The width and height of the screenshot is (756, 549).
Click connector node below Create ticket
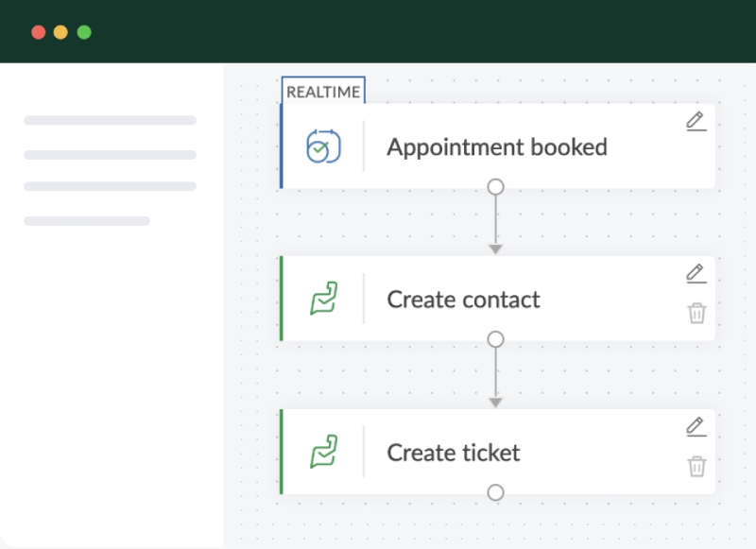tap(495, 492)
